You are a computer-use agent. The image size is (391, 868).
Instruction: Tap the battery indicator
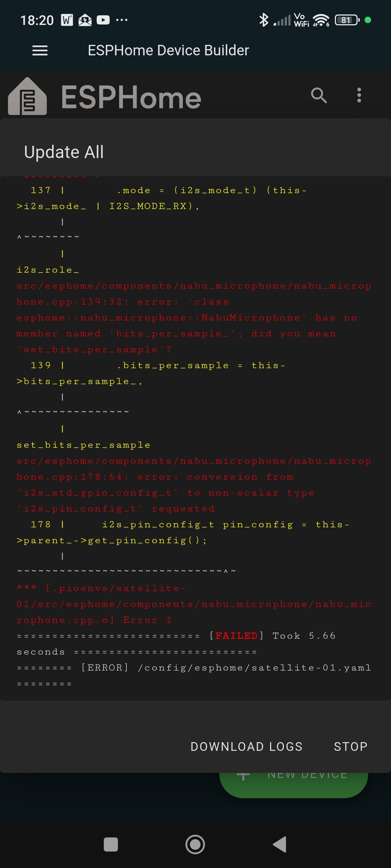pos(347,20)
